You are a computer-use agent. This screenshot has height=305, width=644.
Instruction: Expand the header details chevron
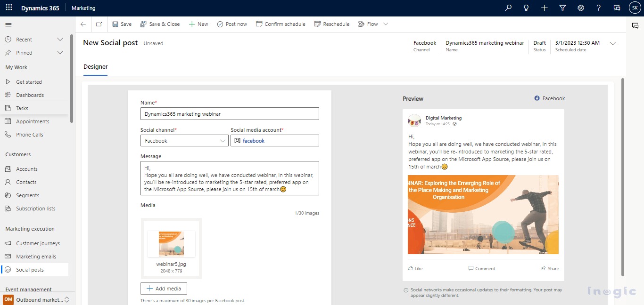pos(613,43)
